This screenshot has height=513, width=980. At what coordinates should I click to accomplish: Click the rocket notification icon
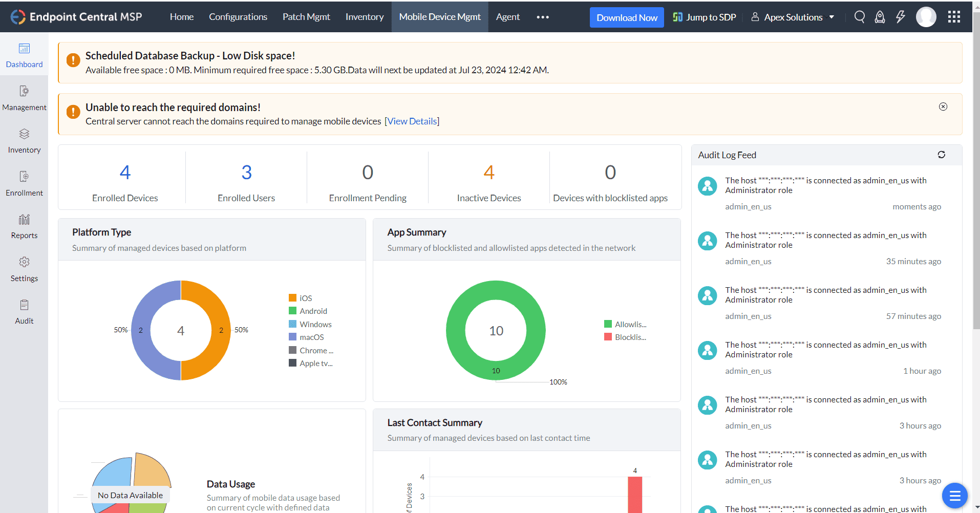[880, 17]
